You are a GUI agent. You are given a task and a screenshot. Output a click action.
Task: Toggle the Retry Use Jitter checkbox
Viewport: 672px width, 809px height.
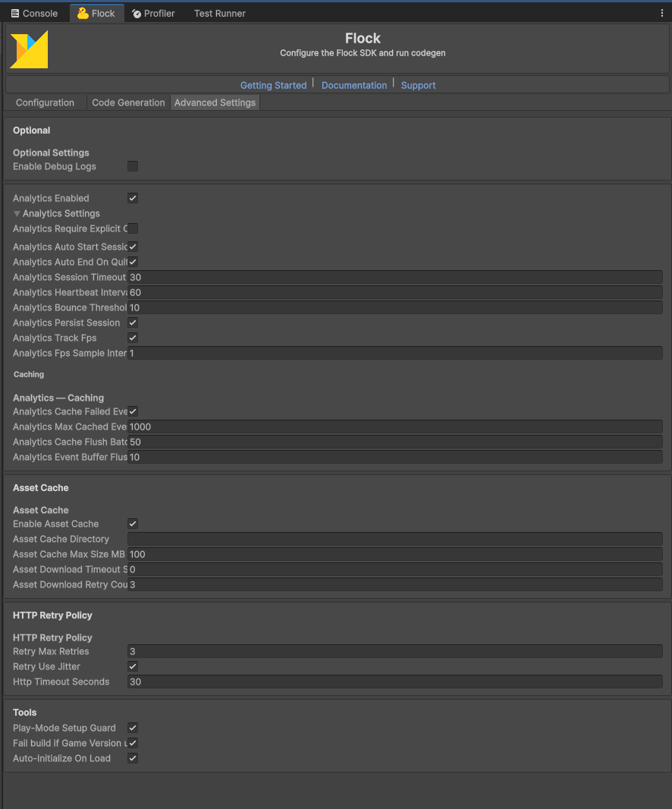[x=133, y=666]
